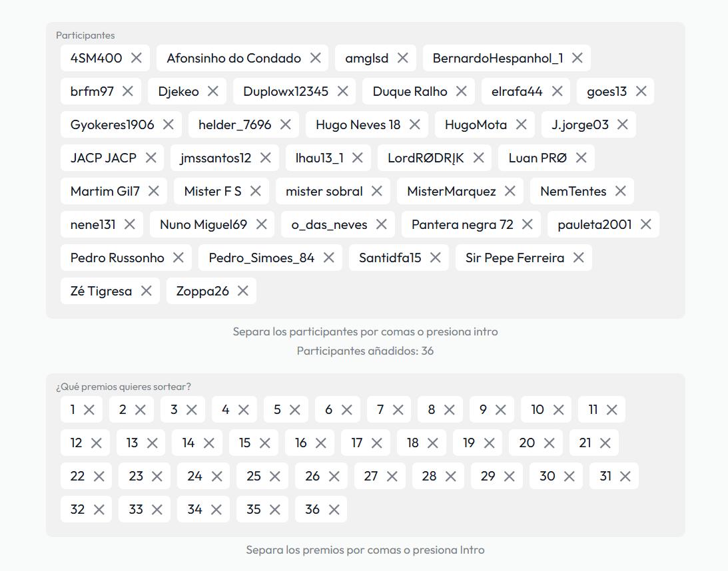Remove LordRØDRIK participant chip
728x571 pixels.
point(478,158)
